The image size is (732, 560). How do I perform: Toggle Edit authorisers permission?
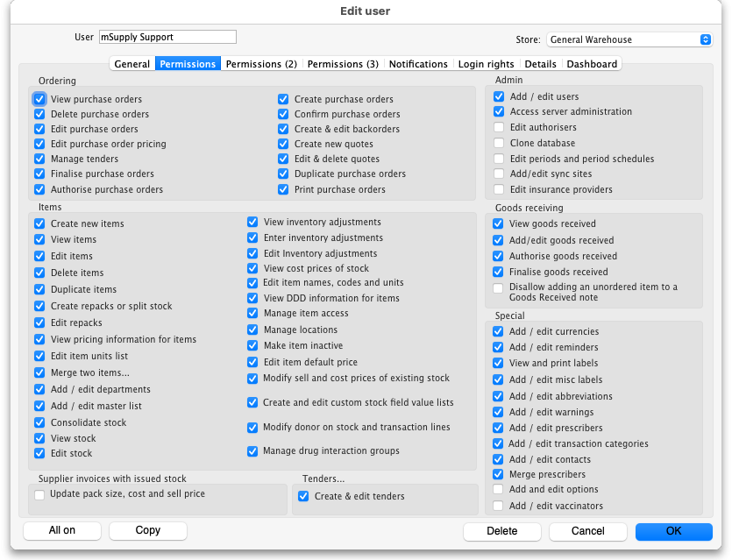point(499,128)
